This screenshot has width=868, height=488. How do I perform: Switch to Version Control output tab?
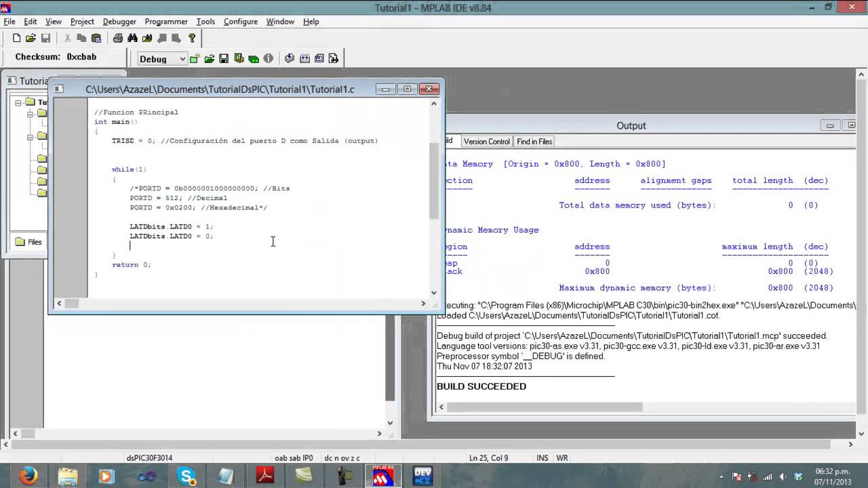click(486, 142)
